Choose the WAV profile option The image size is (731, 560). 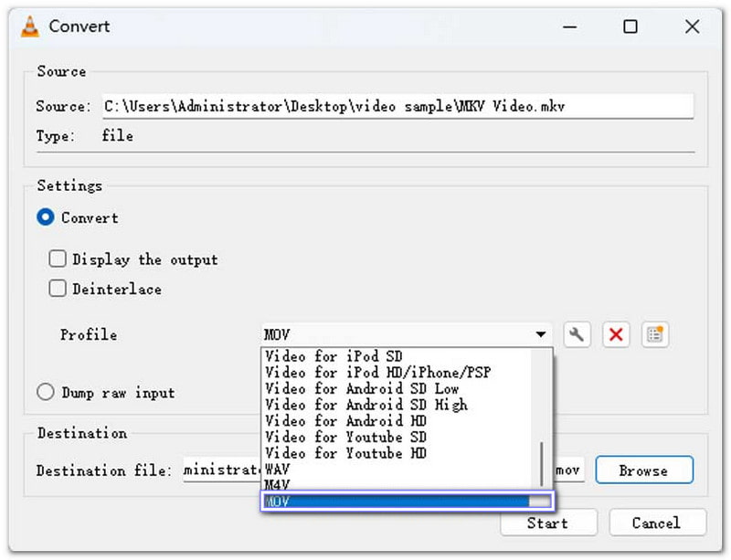(397, 469)
